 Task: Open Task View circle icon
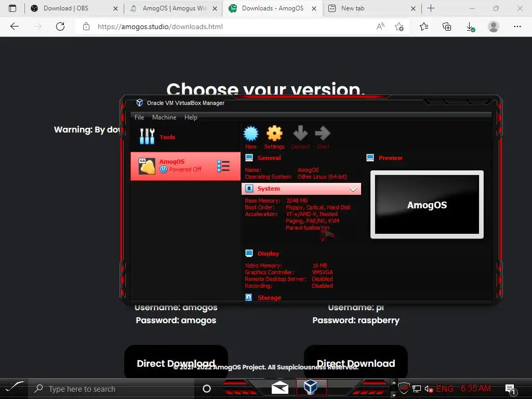pyautogui.click(x=207, y=389)
